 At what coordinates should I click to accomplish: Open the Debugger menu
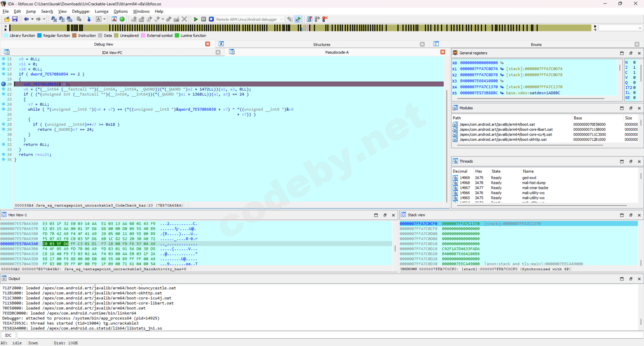click(81, 11)
